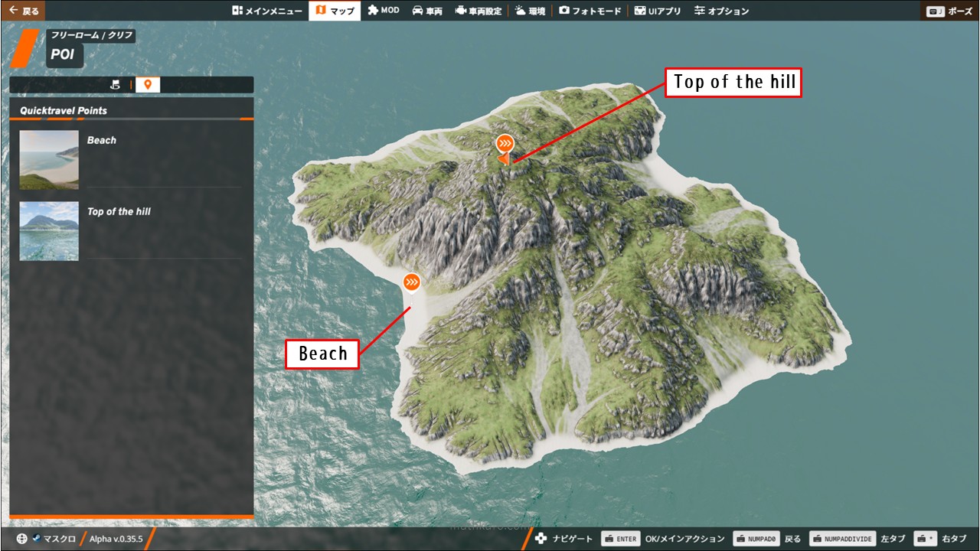The width and height of the screenshot is (980, 551).
Task: Switch to the missions flag tab
Action: pyautogui.click(x=116, y=85)
